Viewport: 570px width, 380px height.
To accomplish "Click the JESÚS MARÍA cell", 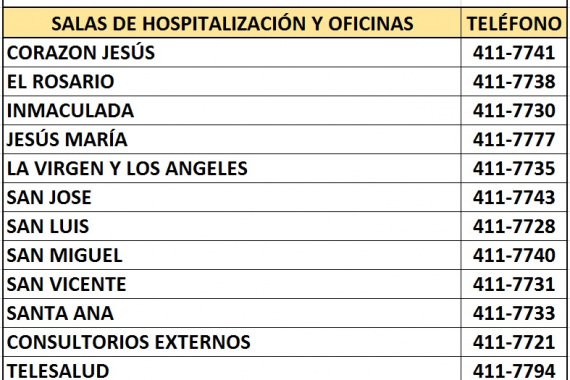I will 232,139.
